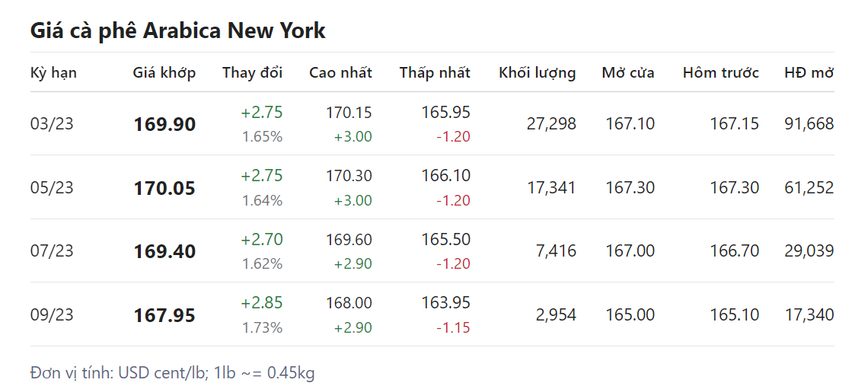Click the 27,298 volume value
Image resolution: width=868 pixels, height=386 pixels.
pyautogui.click(x=551, y=124)
